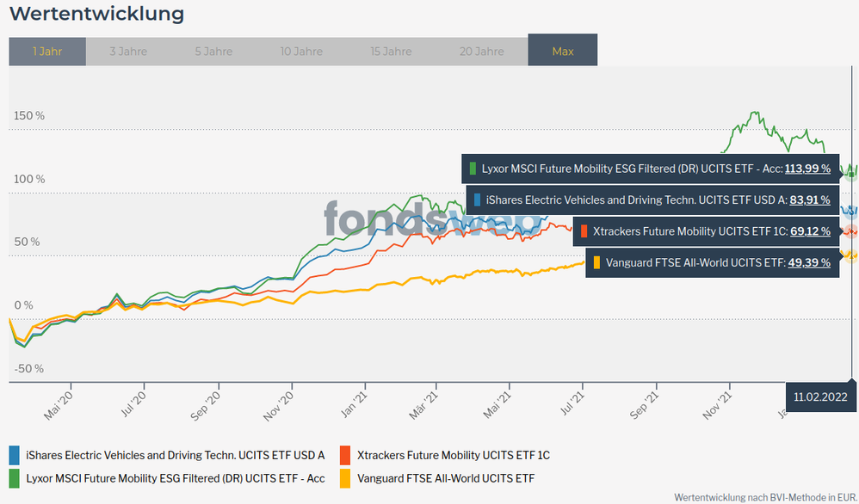Click the 11.02.2022 date marker label
The image size is (859, 504).
pos(820,396)
